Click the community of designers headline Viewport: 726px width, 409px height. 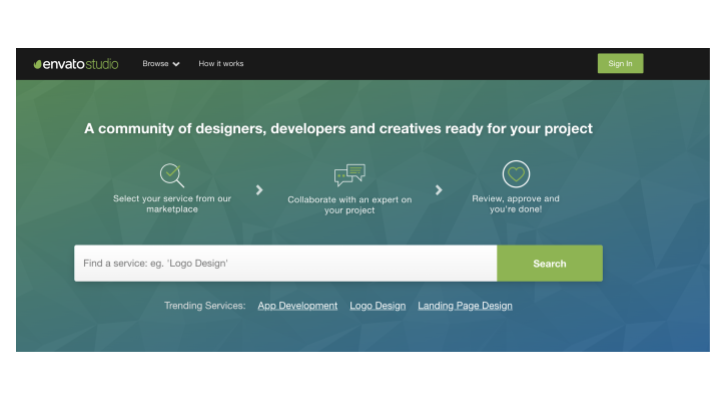(338, 128)
